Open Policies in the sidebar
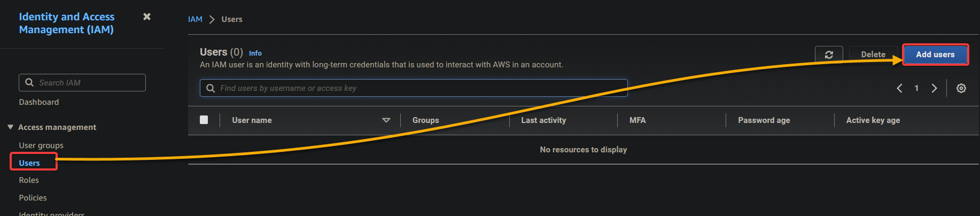The image size is (980, 216). point(33,198)
